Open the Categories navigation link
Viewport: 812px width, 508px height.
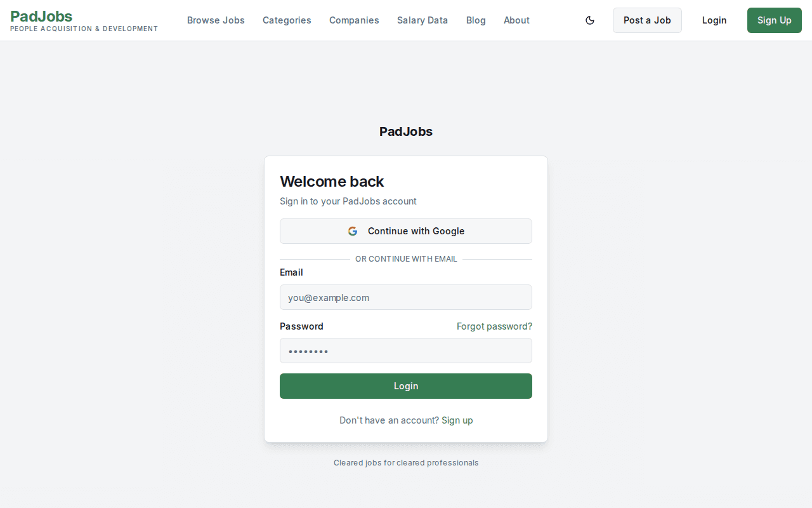[287, 20]
